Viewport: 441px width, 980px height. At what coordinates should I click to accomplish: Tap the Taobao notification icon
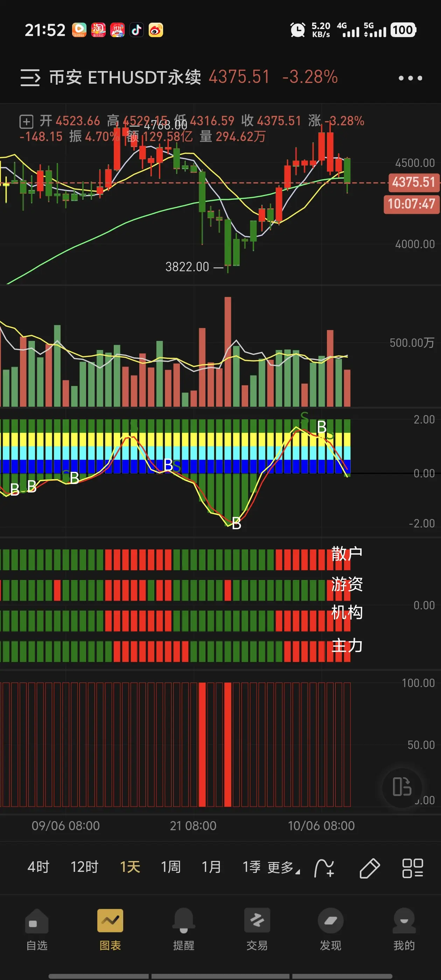98,30
